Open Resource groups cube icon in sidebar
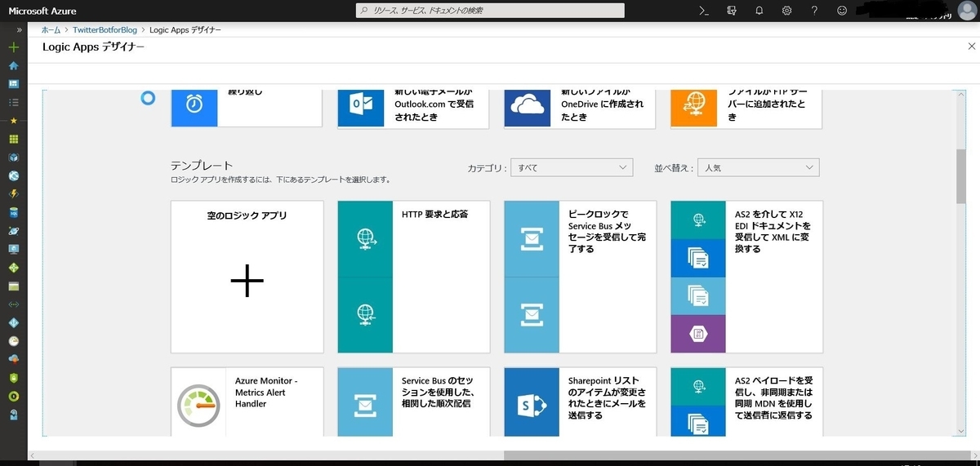 tap(13, 158)
